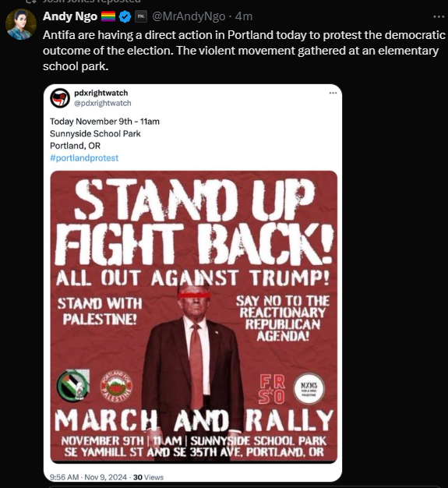Expand the quoted post's three-dot options

(x=333, y=93)
